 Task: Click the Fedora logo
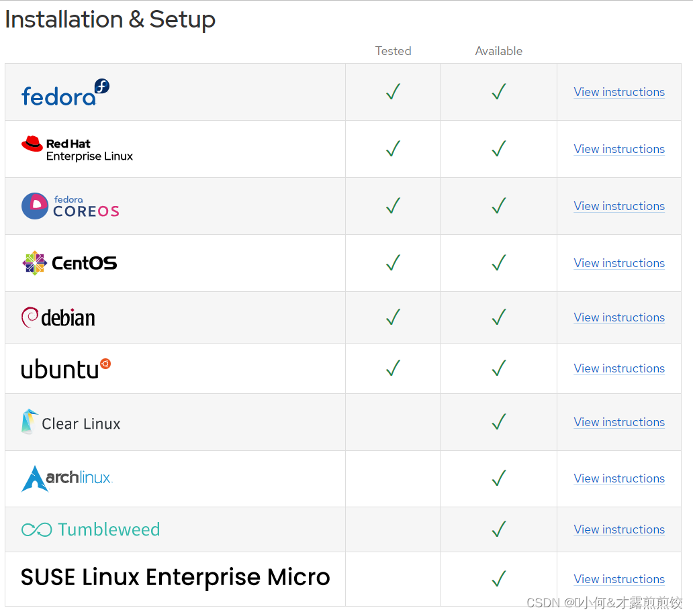coord(65,93)
